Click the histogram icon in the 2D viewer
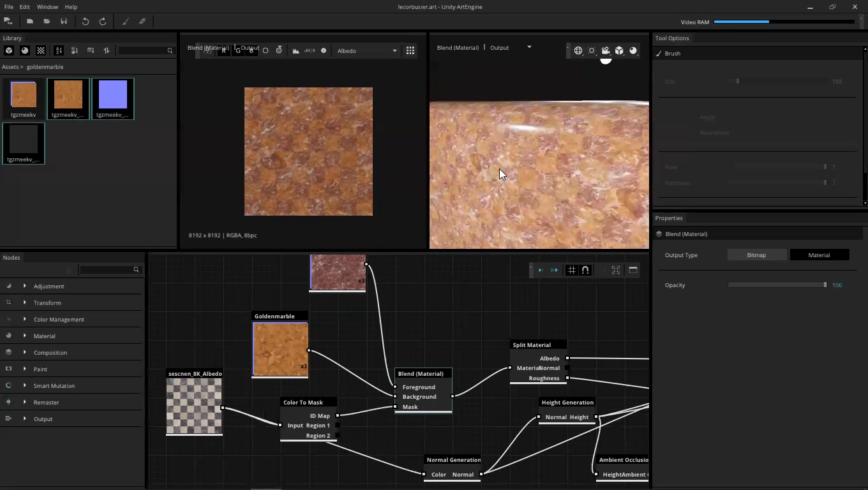The image size is (868, 490). coord(296,50)
